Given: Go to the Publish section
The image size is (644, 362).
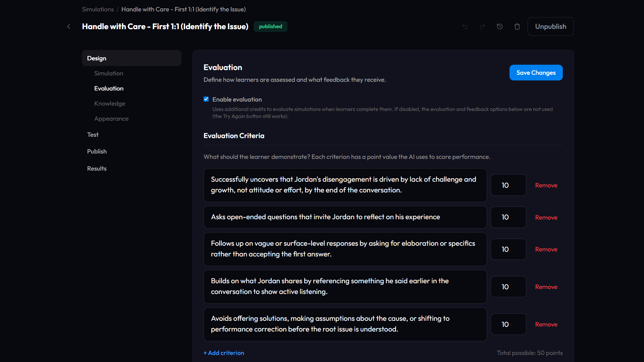Looking at the screenshot, I should click(x=97, y=152).
